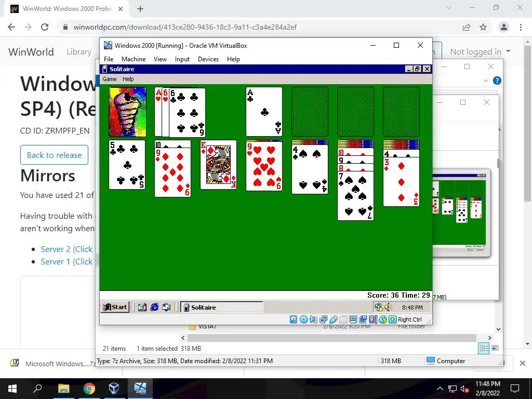Click the 7 of spades card
The height and width of the screenshot is (399, 532).
(x=355, y=196)
